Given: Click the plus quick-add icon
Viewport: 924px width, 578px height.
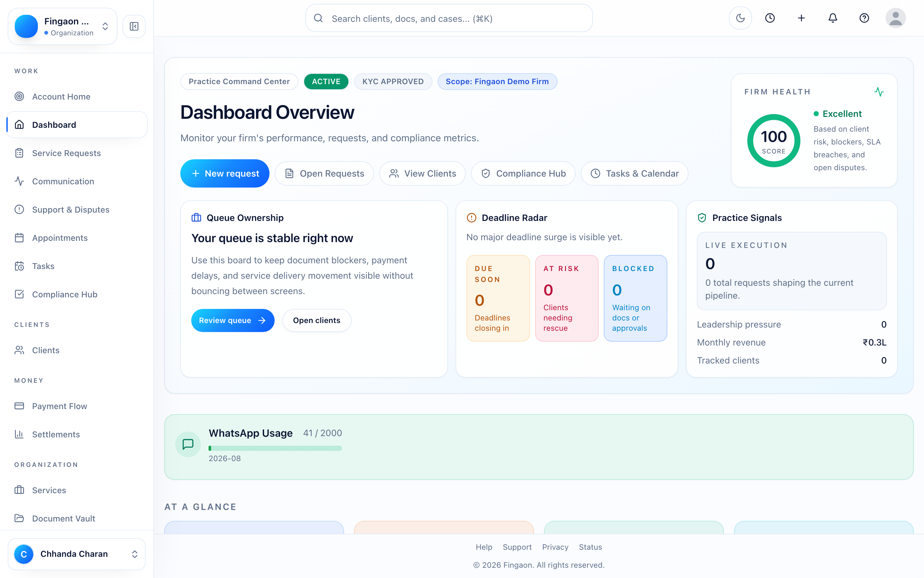Looking at the screenshot, I should tap(801, 18).
